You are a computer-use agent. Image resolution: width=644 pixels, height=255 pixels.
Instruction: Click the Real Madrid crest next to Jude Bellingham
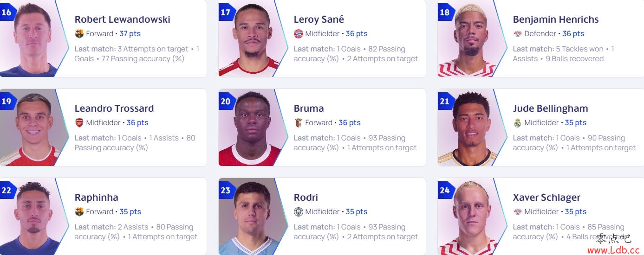(517, 123)
